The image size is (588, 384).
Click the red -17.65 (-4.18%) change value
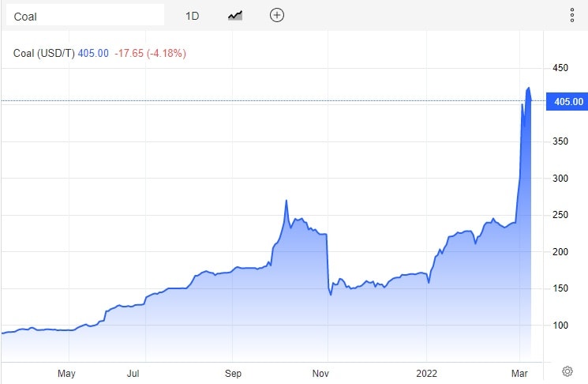[150, 54]
